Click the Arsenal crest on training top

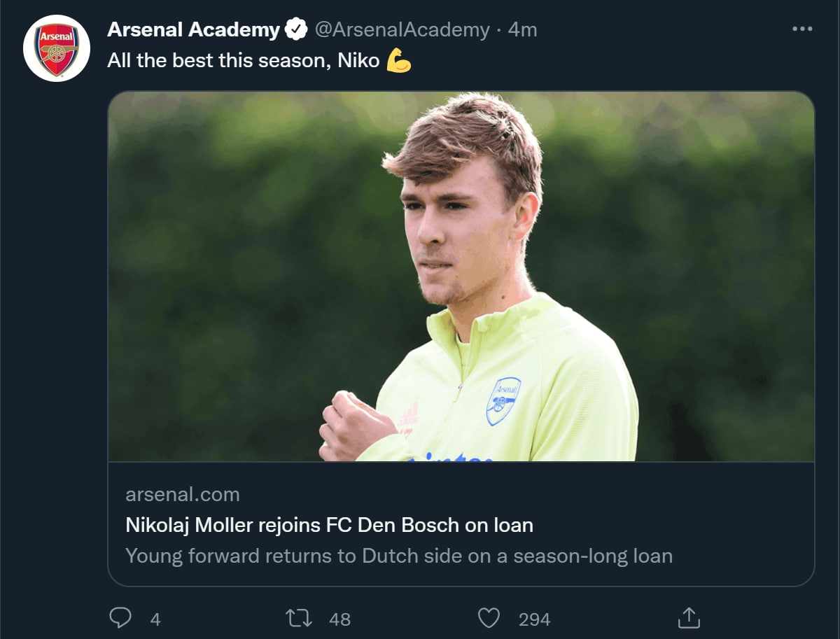[503, 401]
